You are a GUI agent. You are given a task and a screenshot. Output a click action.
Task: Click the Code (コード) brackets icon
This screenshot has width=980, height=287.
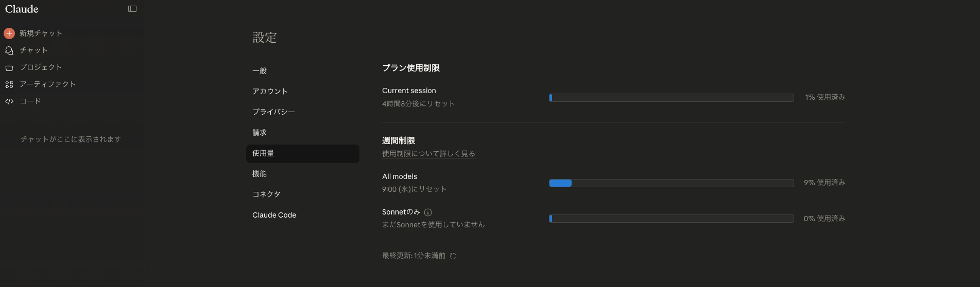point(9,101)
